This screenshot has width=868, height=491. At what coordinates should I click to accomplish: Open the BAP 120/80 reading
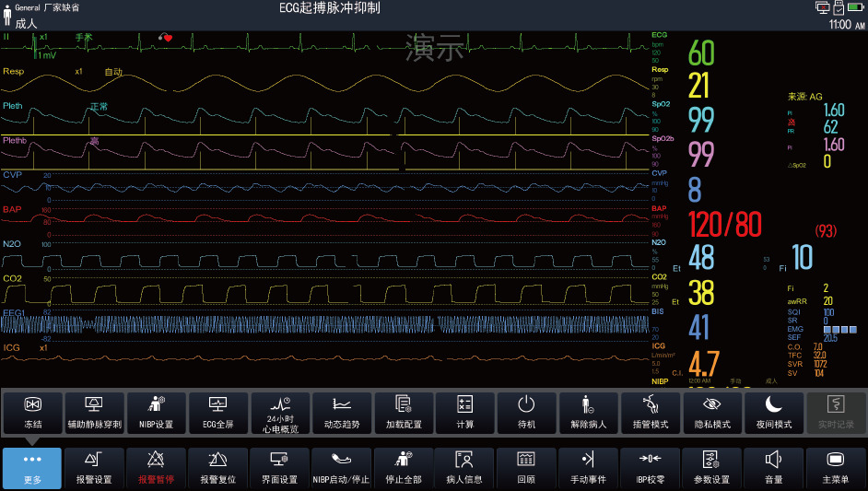click(x=724, y=224)
